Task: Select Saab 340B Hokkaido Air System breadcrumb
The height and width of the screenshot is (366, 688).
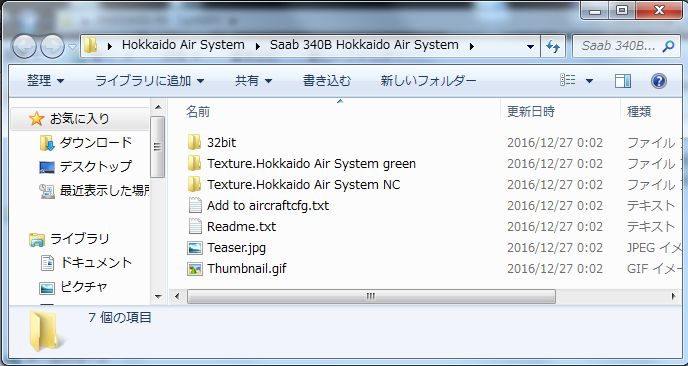Action: (x=364, y=45)
